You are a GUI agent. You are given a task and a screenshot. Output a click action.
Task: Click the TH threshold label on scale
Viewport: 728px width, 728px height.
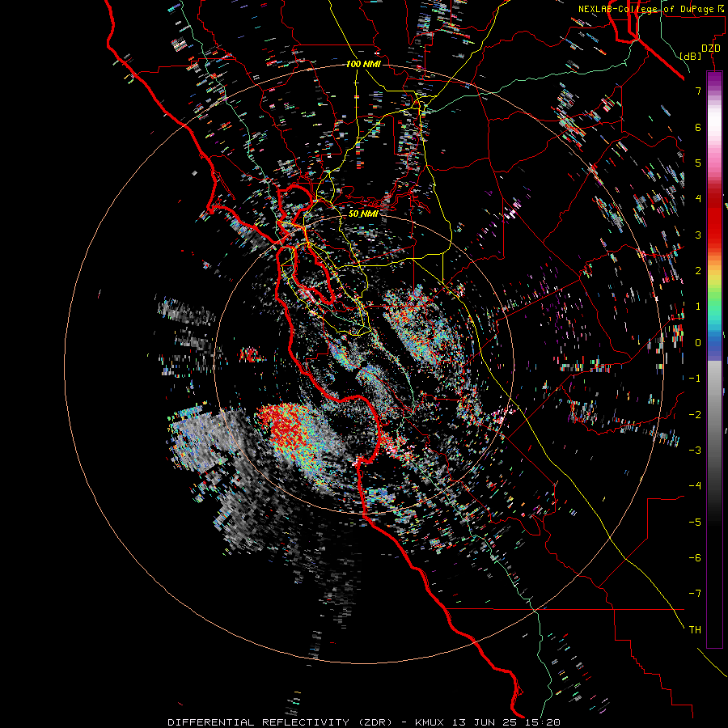point(695,629)
